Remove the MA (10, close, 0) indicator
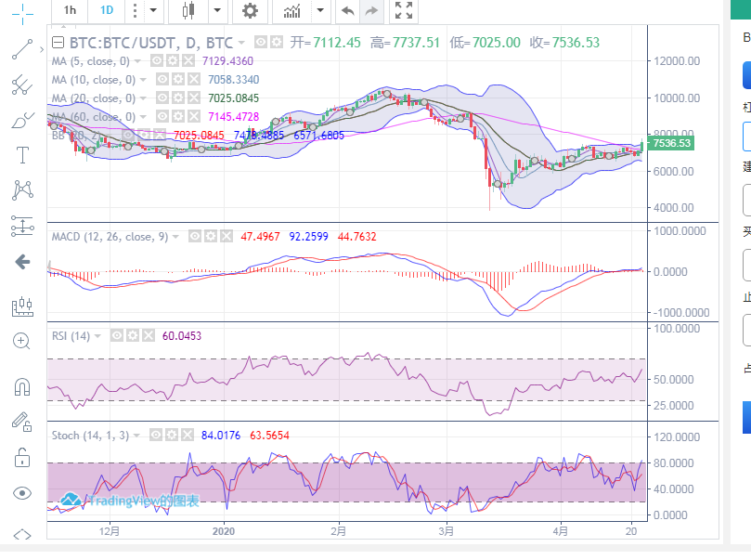The height and width of the screenshot is (560, 751). (194, 80)
